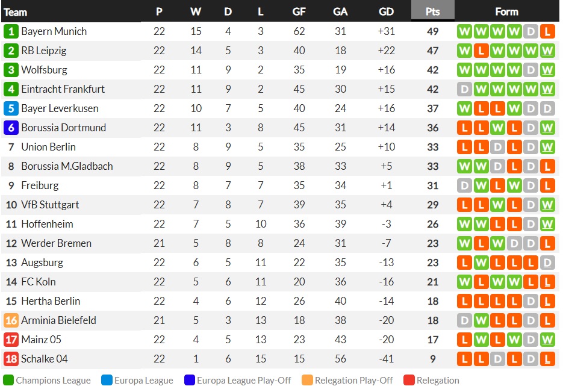Click Hertha Berlin's points value 18
Viewport: 563px width, 392px height.
(x=433, y=301)
